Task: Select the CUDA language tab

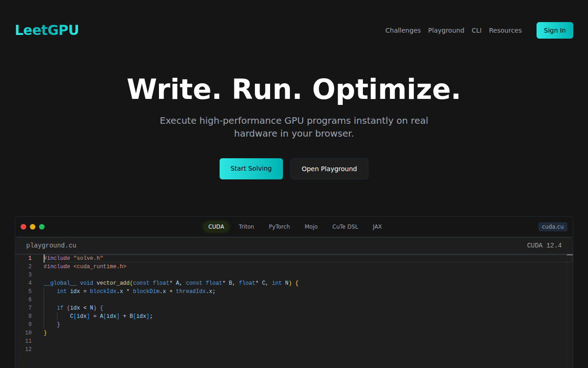Action: pos(216,227)
